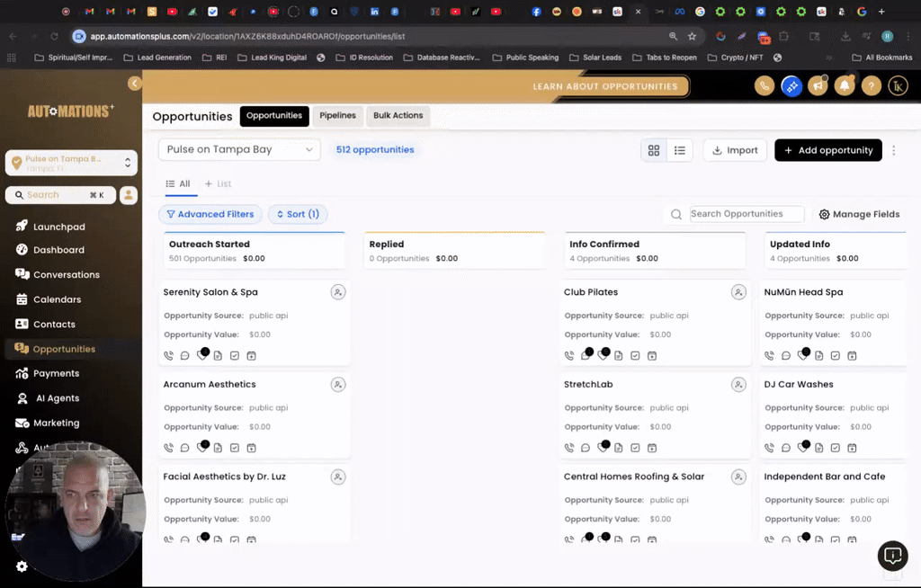Open the Solar Leads bookmarks folder
921x588 pixels.
pyautogui.click(x=595, y=58)
